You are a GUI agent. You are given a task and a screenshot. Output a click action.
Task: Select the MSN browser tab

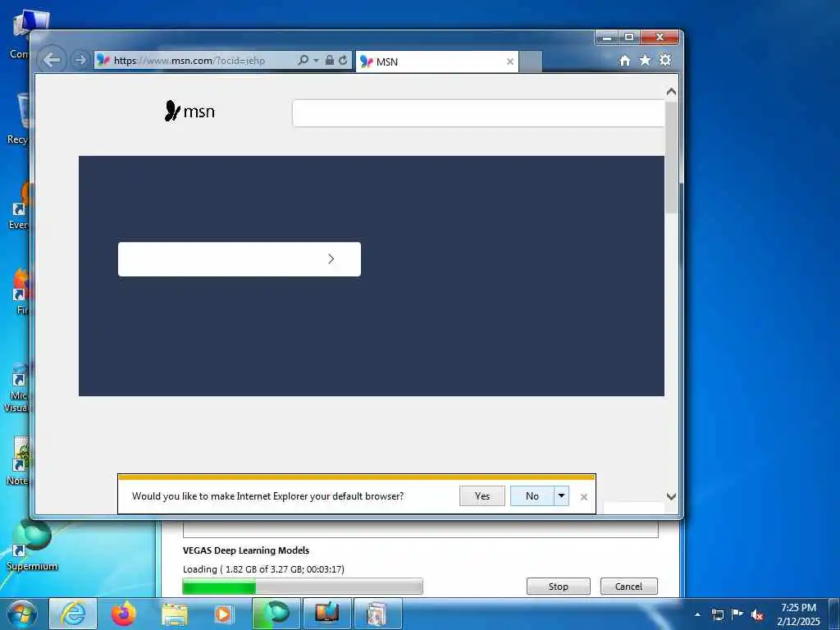click(436, 62)
